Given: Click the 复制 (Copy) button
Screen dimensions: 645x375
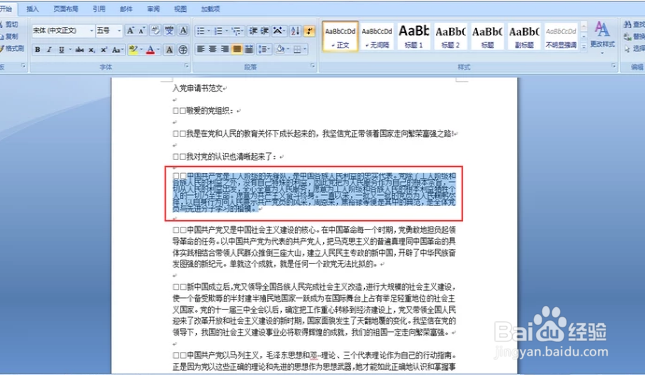Looking at the screenshot, I should tap(9, 37).
